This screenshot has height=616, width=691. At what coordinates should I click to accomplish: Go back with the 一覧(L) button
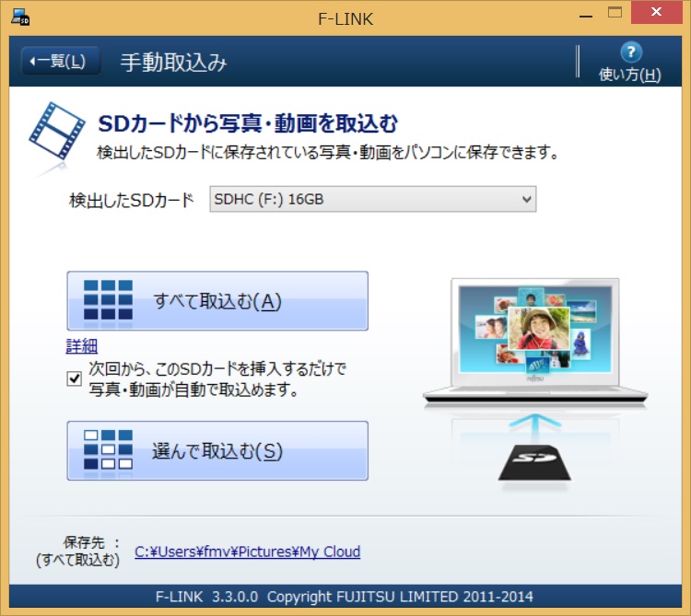[60, 62]
